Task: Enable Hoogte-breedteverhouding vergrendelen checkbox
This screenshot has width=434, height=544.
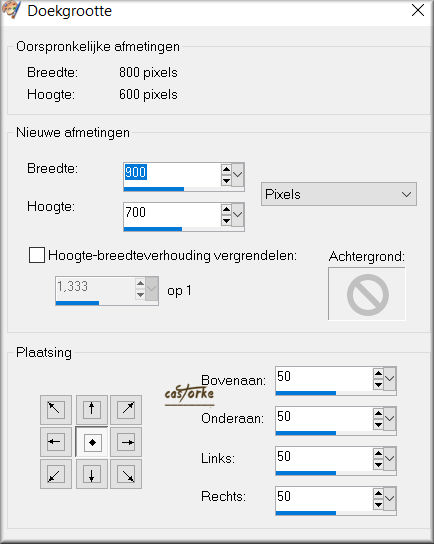Action: click(37, 255)
